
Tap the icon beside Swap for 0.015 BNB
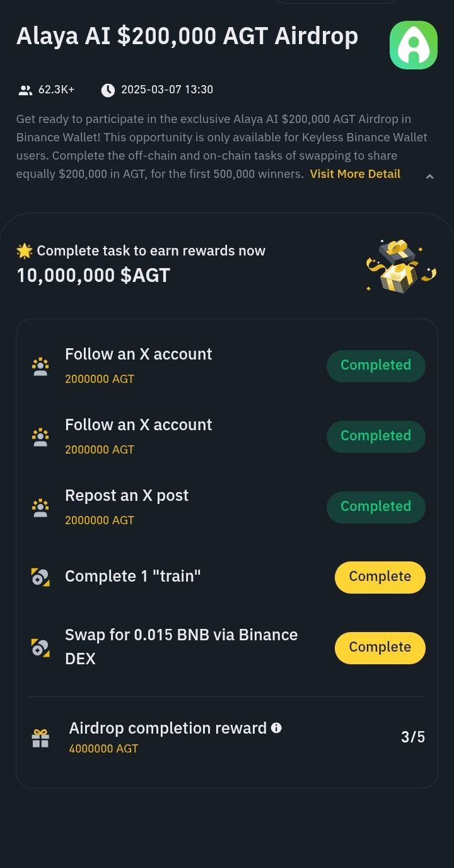click(x=40, y=647)
